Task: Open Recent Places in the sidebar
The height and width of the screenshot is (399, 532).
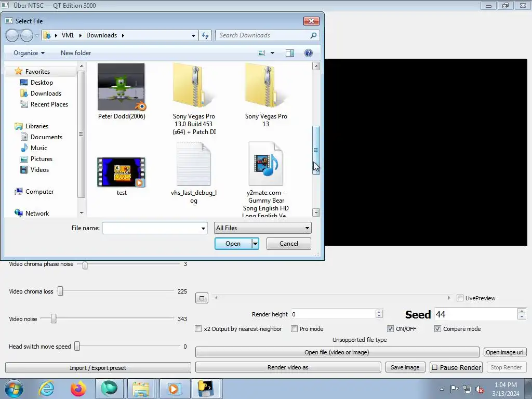Action: point(49,104)
